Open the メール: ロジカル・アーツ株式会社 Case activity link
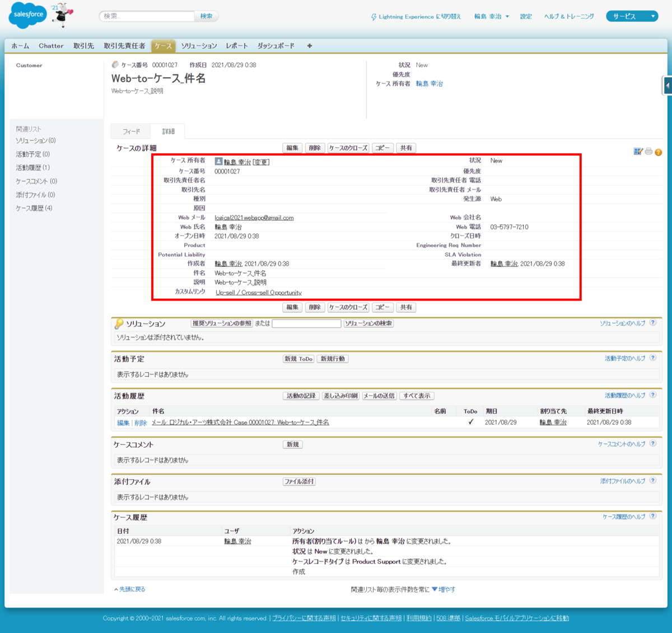 [240, 423]
